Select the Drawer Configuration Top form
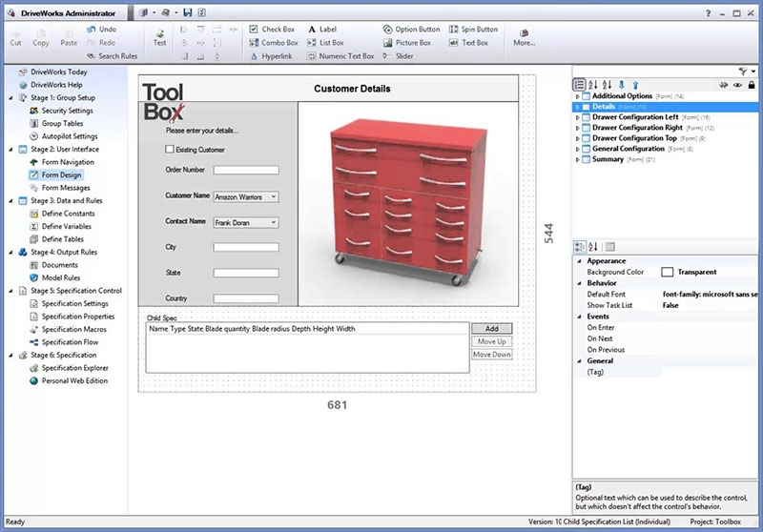The image size is (763, 532). coord(634,138)
